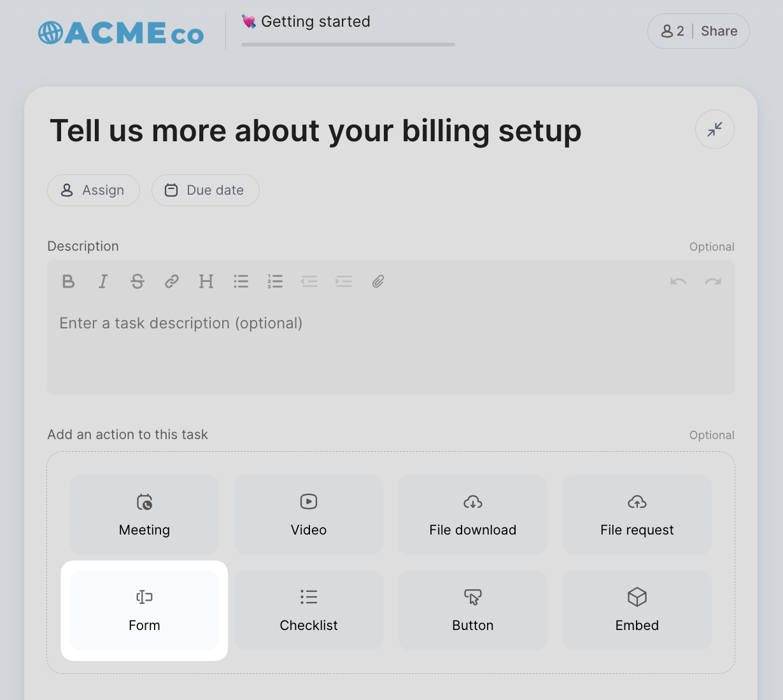Select the File request action
The width and height of the screenshot is (783, 700).
click(x=637, y=515)
